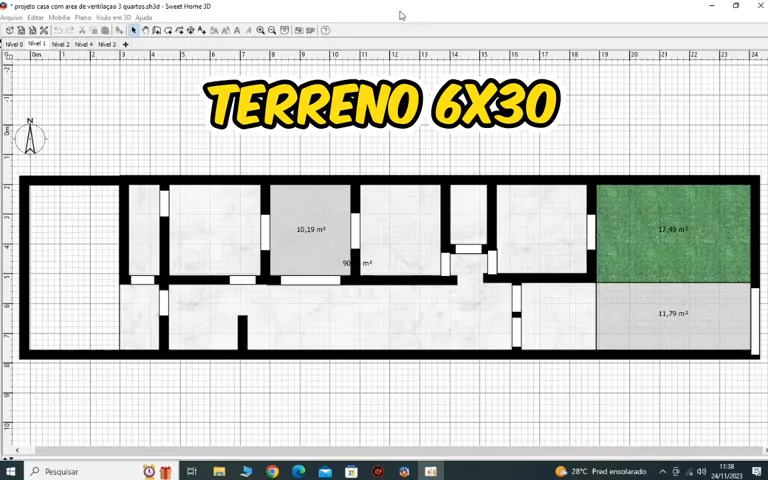The image size is (768, 480).
Task: Select the green 12,49 m² room
Action: [x=672, y=250]
